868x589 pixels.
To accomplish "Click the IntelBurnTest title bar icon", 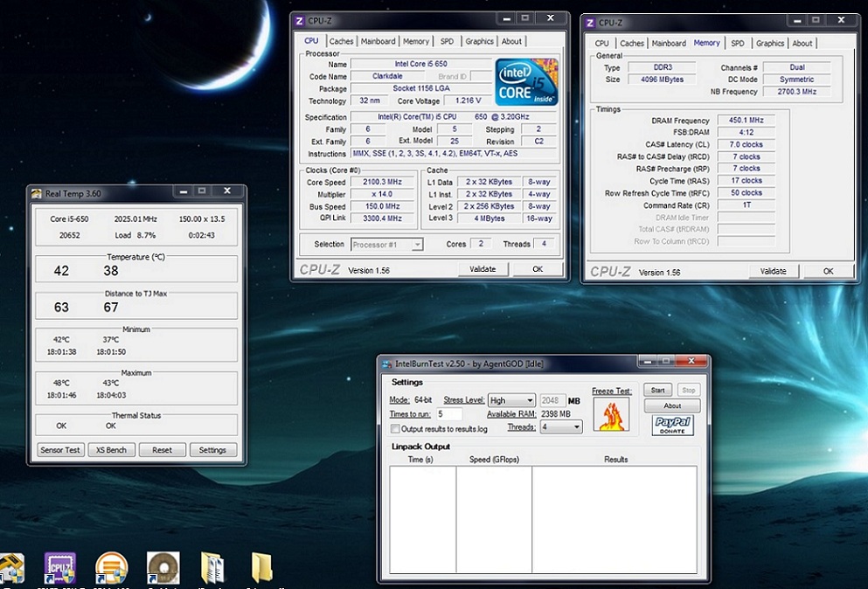I will (x=387, y=364).
